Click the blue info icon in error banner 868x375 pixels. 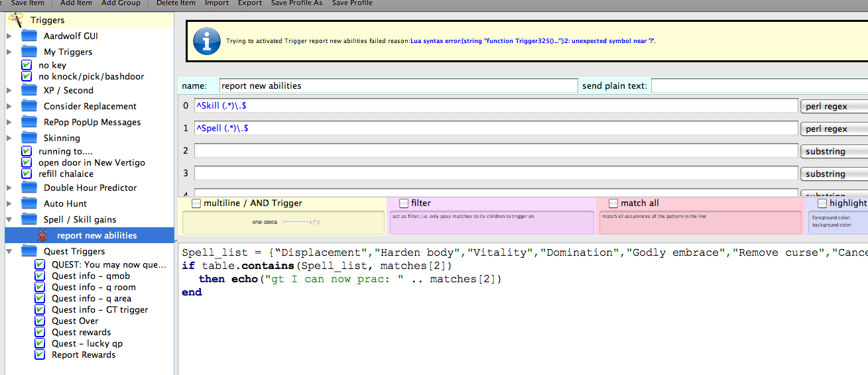pos(207,41)
